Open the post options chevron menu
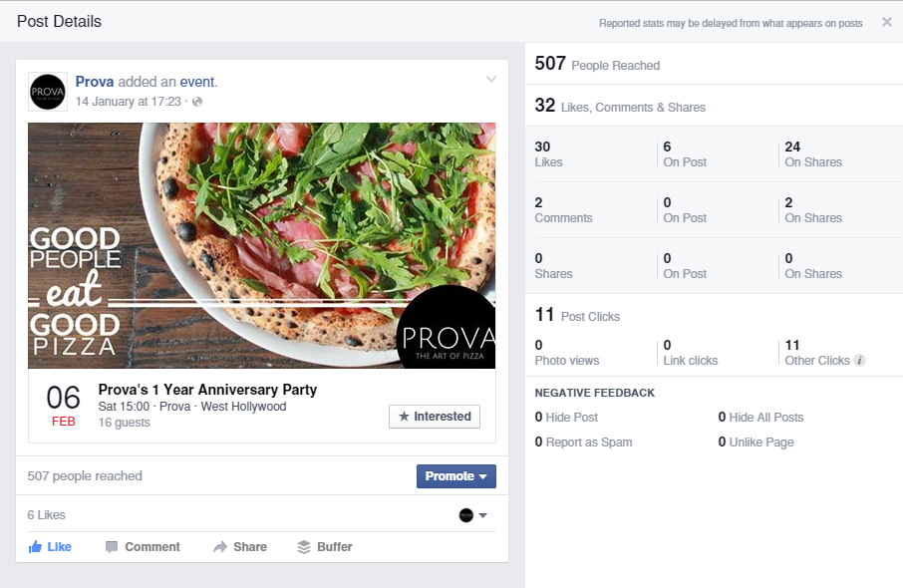 coord(490,80)
